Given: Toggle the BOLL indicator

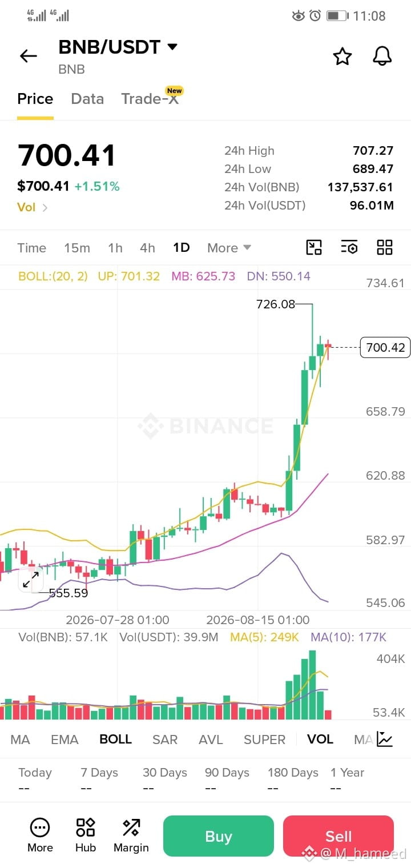Looking at the screenshot, I should pos(115,740).
